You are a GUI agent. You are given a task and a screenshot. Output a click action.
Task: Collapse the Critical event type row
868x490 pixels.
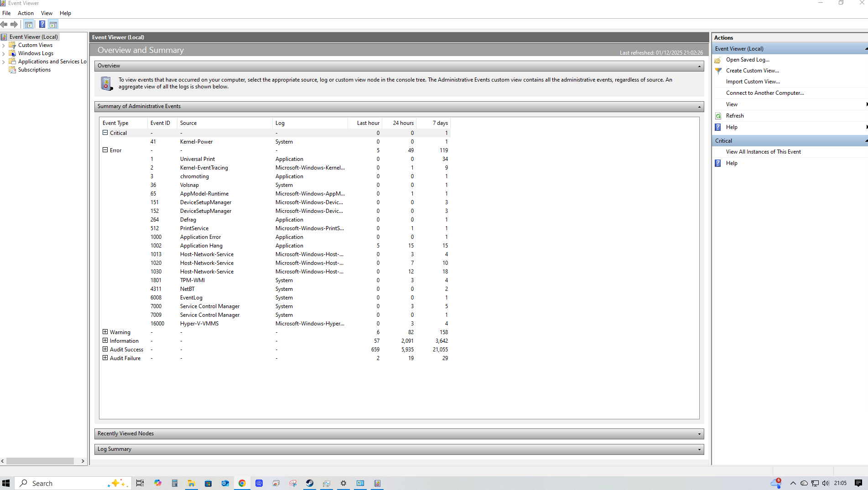point(105,133)
